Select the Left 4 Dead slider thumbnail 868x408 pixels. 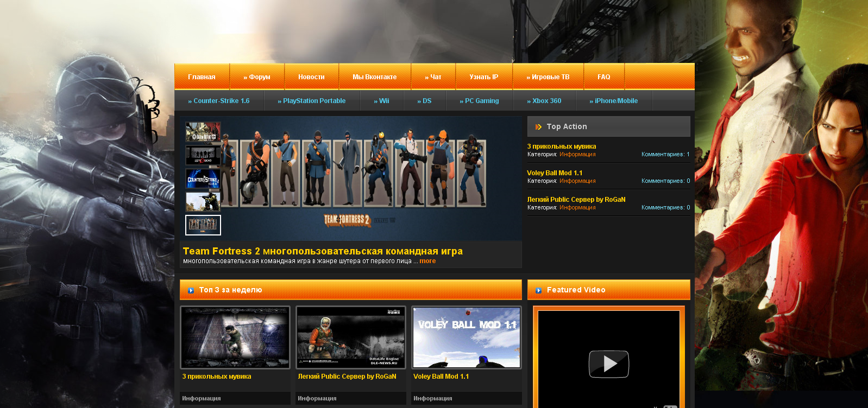[203, 155]
